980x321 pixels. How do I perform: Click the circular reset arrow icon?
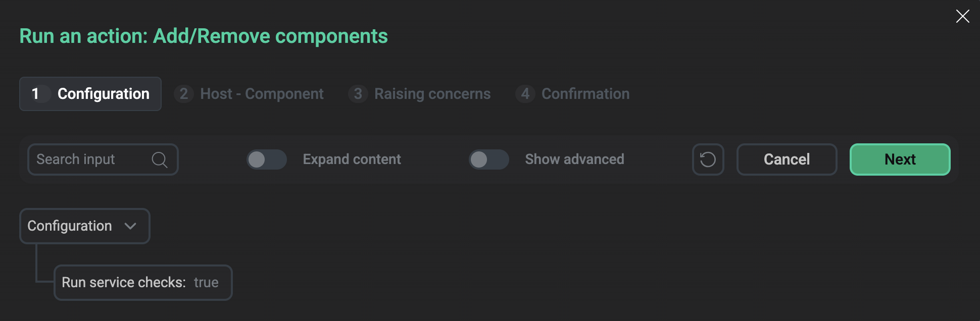point(708,159)
